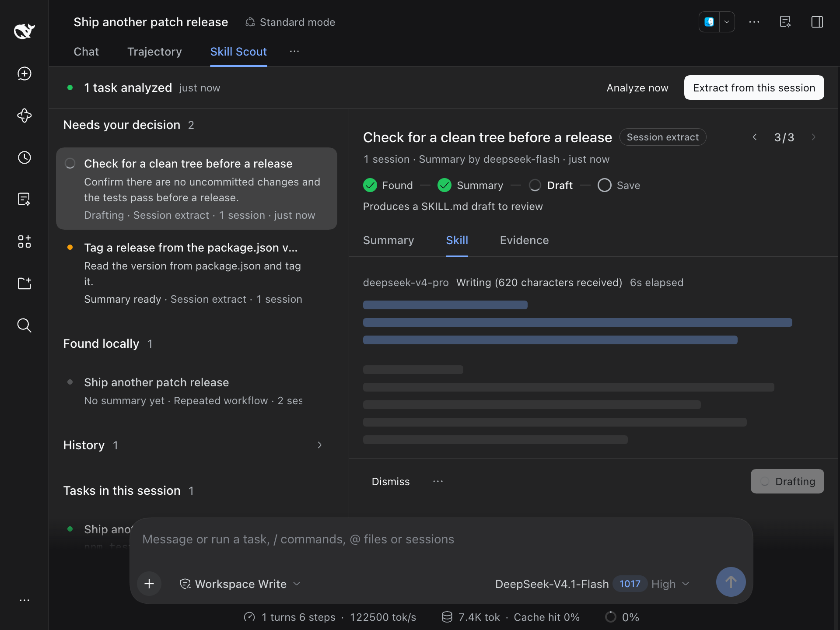Click the message input field
Image resolution: width=840 pixels, height=630 pixels.
(x=441, y=539)
